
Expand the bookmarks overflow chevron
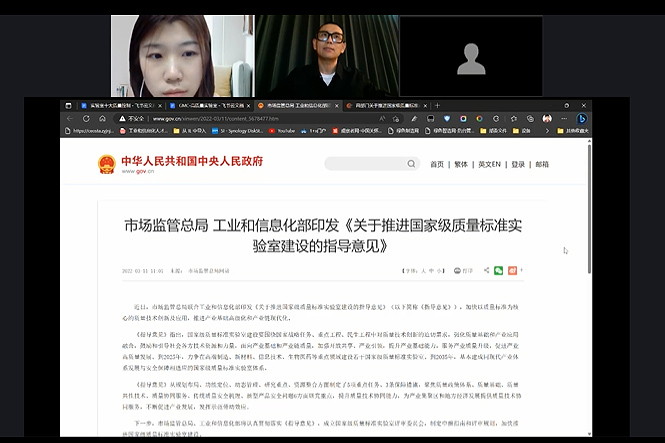[547, 131]
